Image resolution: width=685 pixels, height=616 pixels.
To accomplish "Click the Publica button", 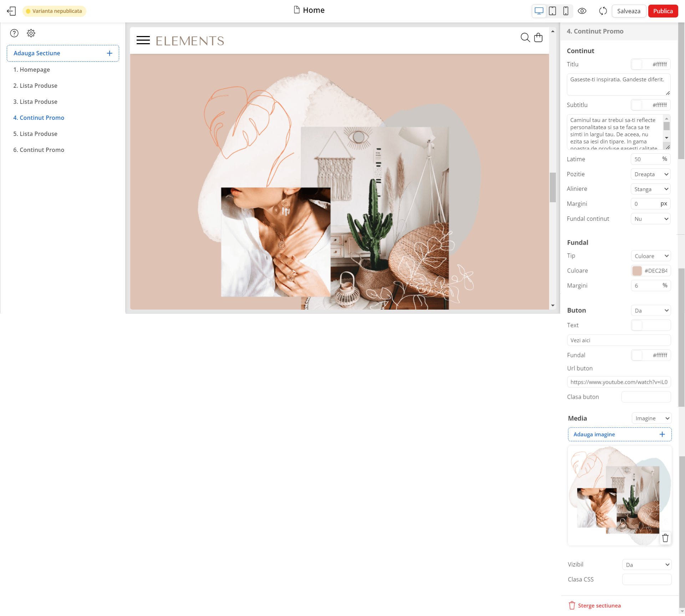I will tap(663, 11).
